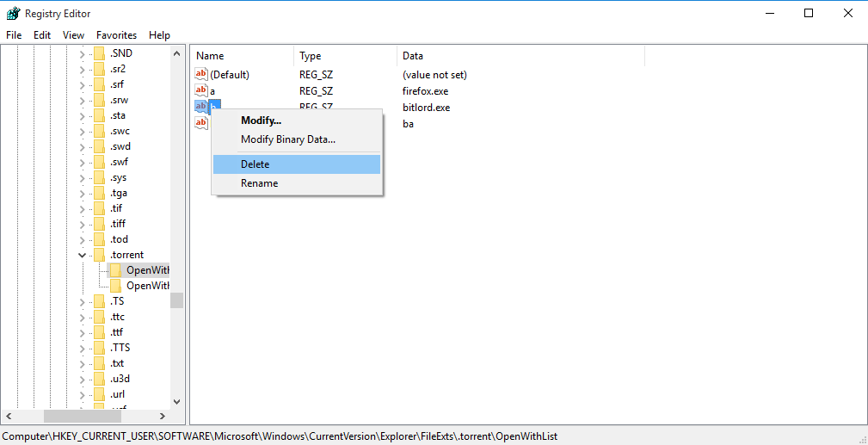Click the tree horizontal scroll left arrow
The width and height of the screenshot is (868, 445).
[x=9, y=416]
